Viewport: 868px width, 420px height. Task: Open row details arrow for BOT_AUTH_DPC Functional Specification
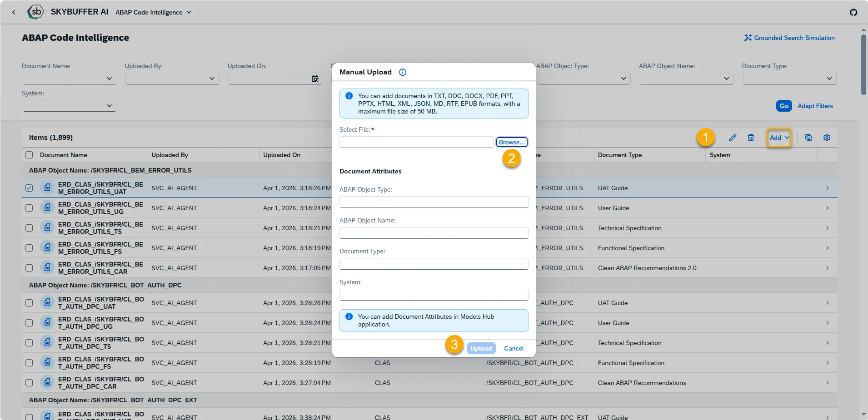[827, 363]
